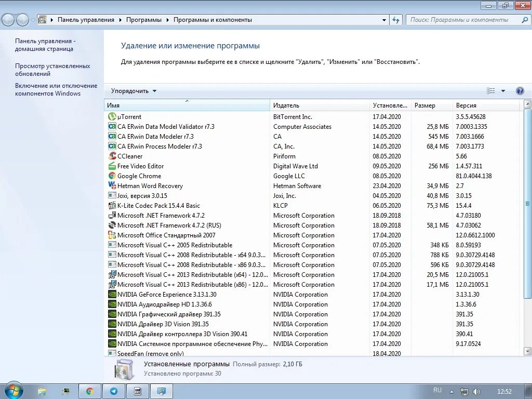The image size is (532, 399).
Task: Sort by the Имя column header
Action: [187, 105]
